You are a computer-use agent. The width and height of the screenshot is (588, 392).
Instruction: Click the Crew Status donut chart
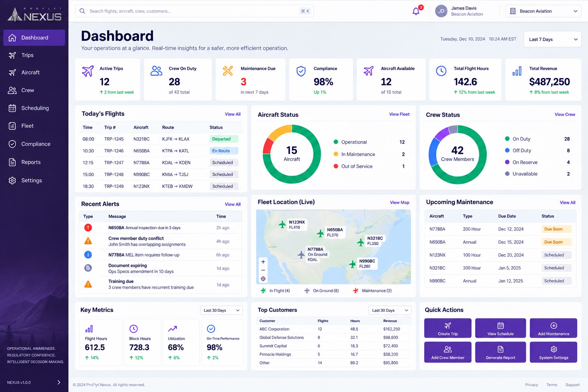click(x=457, y=154)
